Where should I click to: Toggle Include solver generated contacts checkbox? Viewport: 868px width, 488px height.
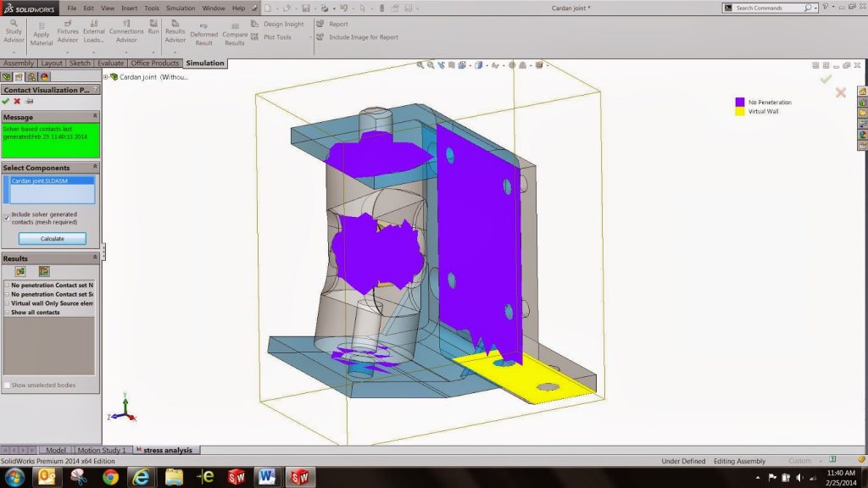pyautogui.click(x=7, y=217)
